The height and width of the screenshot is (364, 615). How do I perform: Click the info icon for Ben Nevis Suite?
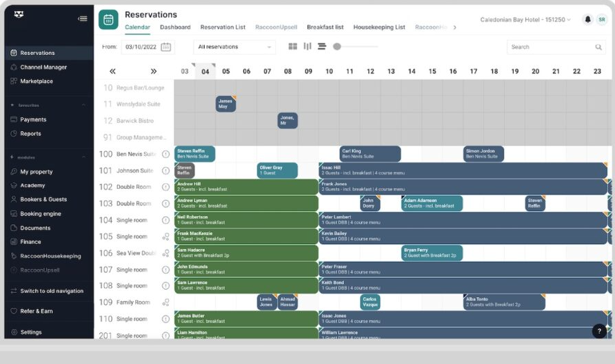pos(165,154)
